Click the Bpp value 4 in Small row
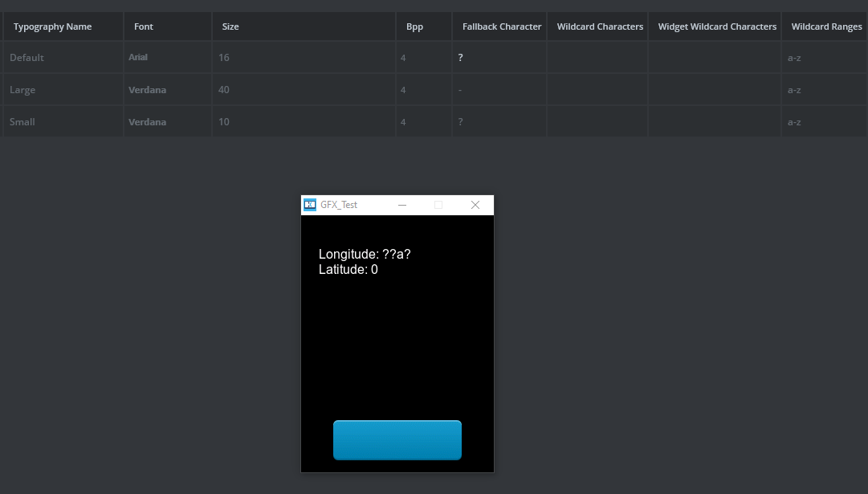868x494 pixels. [424, 122]
